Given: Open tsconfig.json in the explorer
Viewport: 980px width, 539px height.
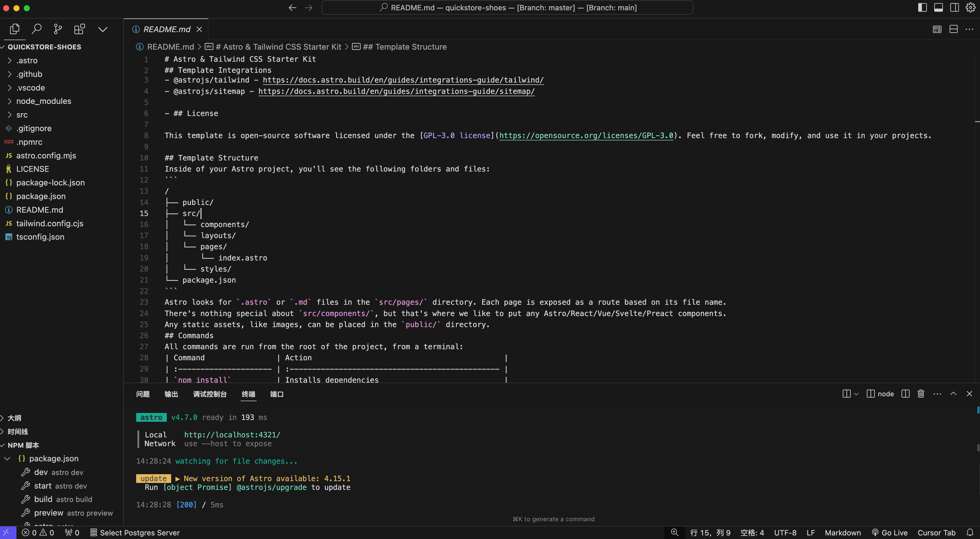Looking at the screenshot, I should 40,237.
